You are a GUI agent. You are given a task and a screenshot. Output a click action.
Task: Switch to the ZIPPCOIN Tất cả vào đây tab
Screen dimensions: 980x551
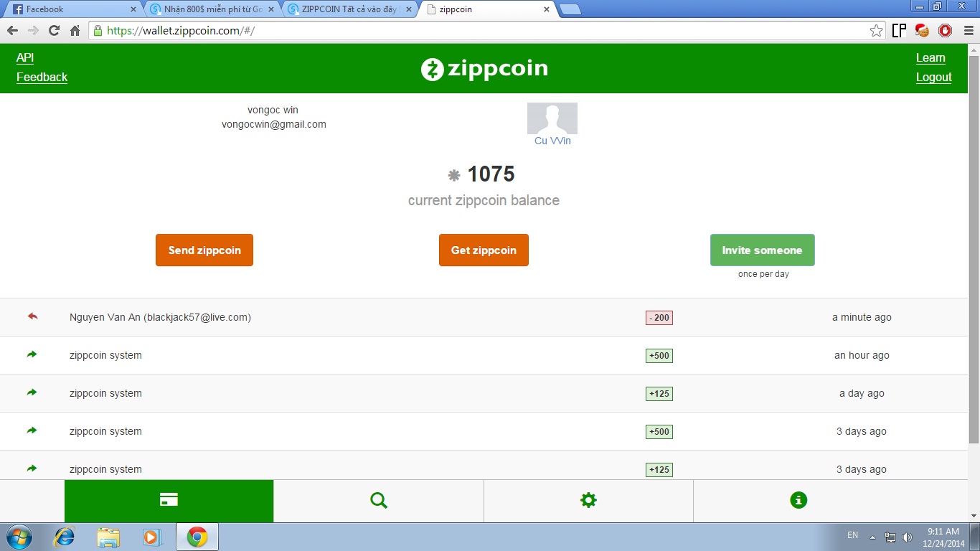[350, 9]
